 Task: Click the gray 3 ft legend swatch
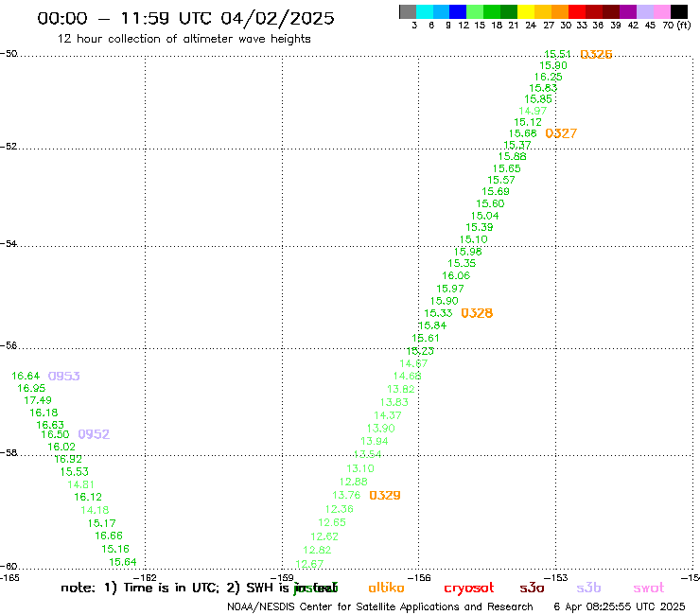[408, 11]
